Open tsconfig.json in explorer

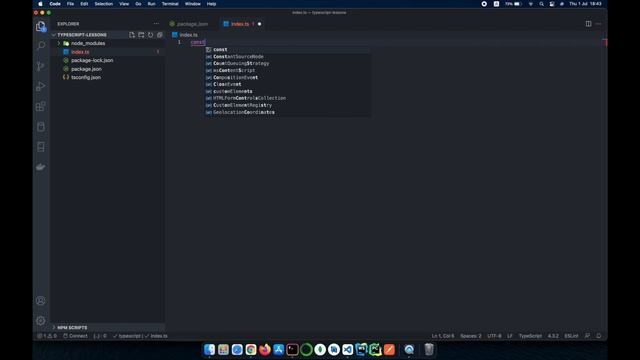(108, 78)
